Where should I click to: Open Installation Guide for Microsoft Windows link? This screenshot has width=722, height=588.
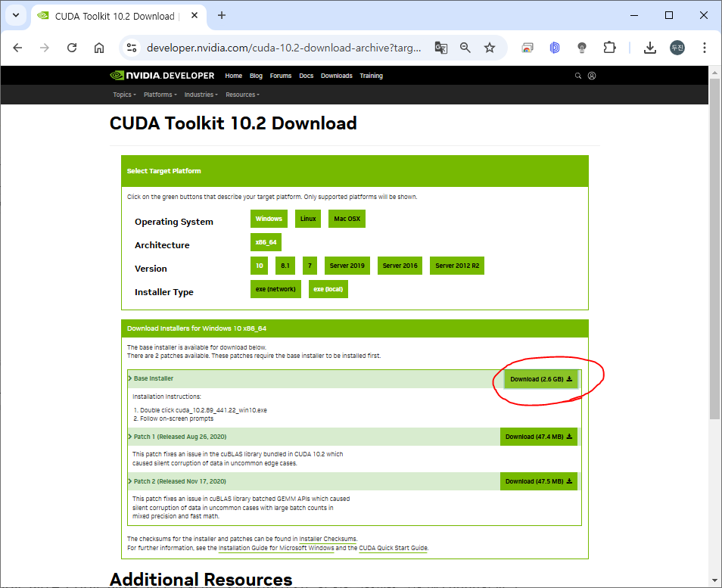(276, 548)
